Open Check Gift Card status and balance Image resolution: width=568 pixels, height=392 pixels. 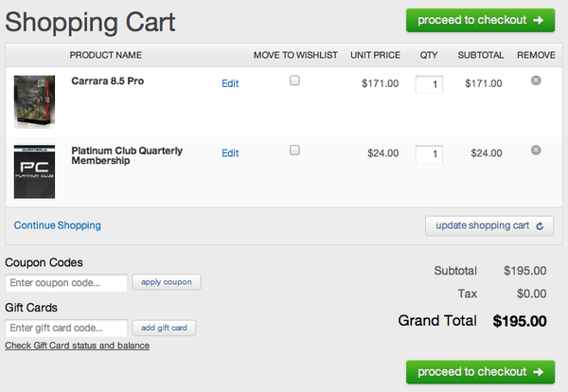pos(77,346)
